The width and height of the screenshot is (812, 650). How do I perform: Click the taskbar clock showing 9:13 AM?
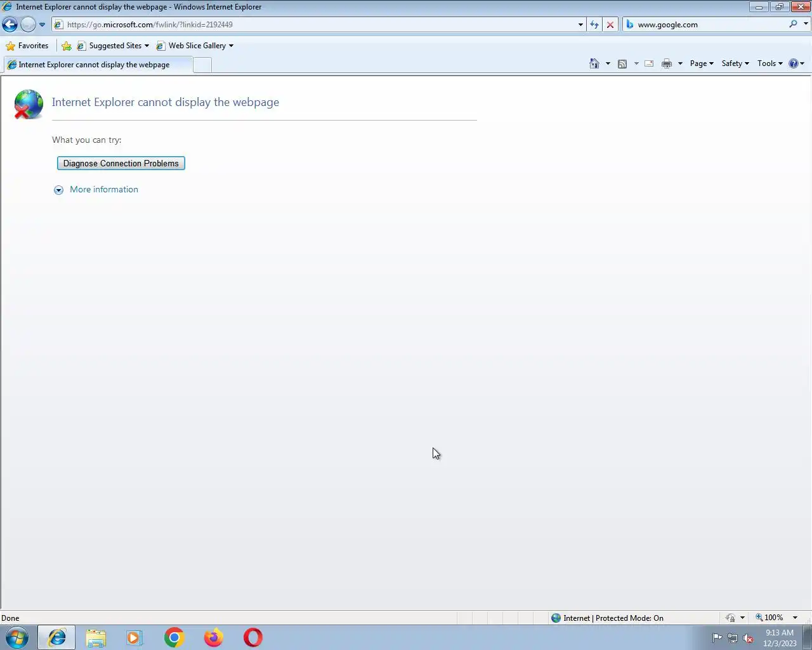tap(780, 638)
